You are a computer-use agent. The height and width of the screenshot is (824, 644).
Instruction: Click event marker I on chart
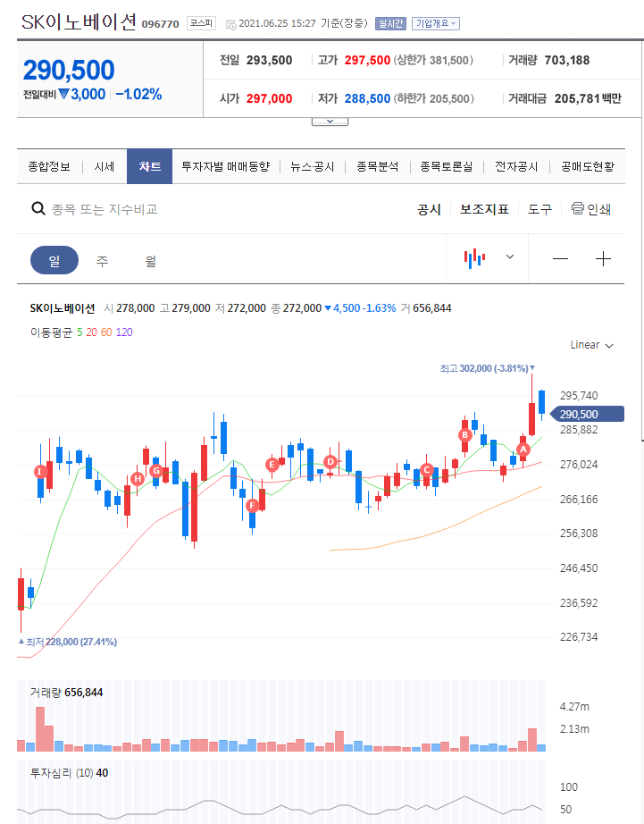pyautogui.click(x=40, y=471)
